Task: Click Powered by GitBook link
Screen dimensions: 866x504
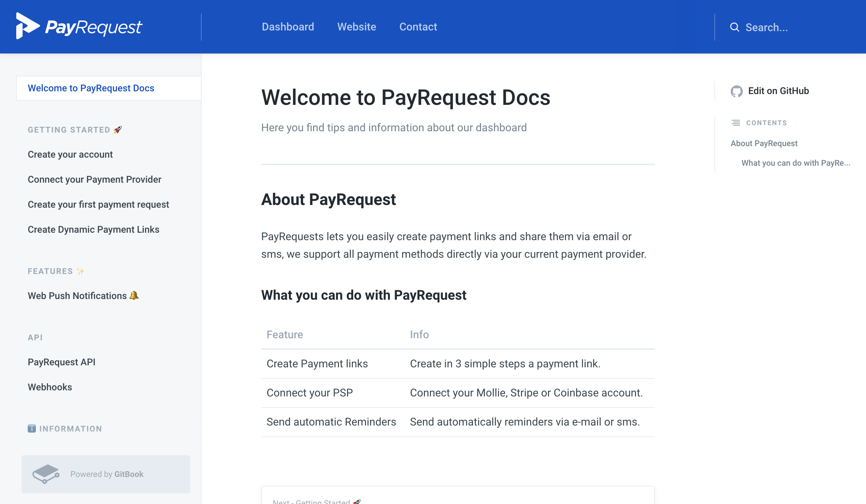Action: pyautogui.click(x=106, y=474)
